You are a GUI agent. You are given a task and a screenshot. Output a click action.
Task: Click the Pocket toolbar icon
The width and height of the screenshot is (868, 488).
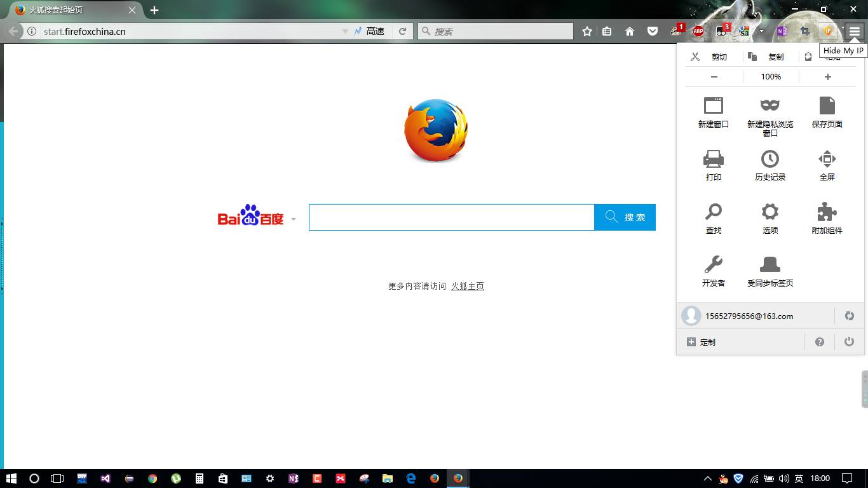tap(653, 31)
